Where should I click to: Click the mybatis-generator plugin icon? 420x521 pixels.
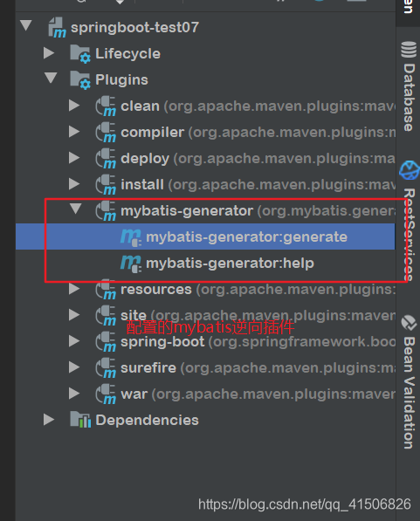(106, 211)
